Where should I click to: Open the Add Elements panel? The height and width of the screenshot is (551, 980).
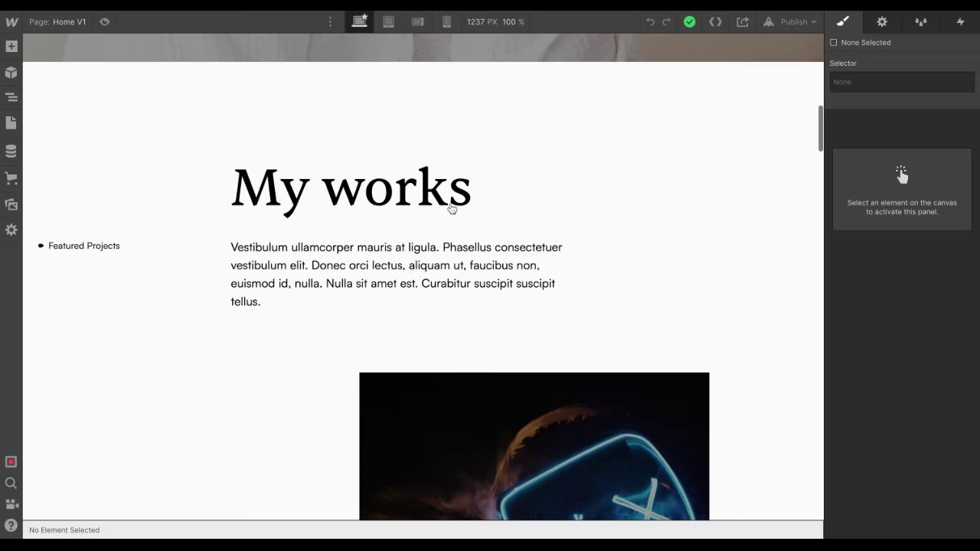point(11,47)
